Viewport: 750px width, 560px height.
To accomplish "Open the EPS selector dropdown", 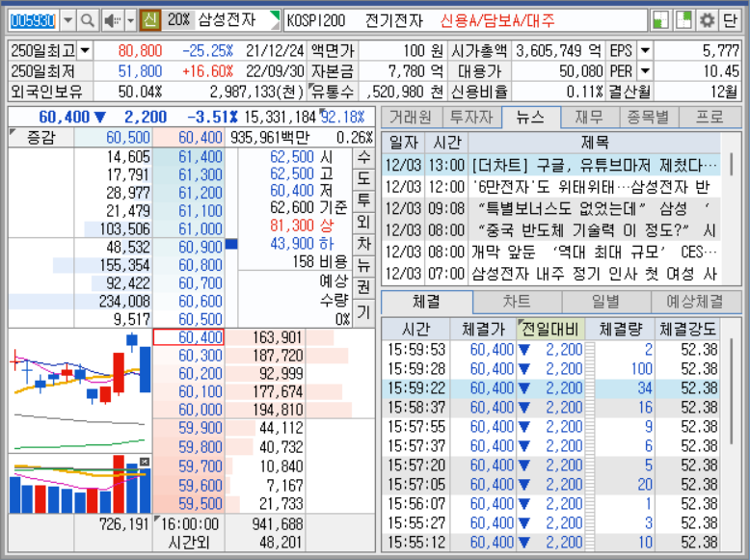I will point(645,50).
